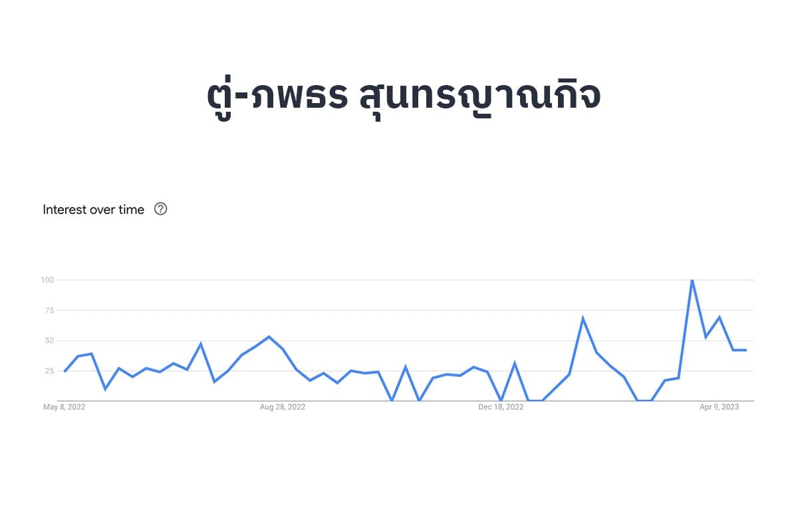
Task: Click the last data point on the line
Action: coord(746,350)
